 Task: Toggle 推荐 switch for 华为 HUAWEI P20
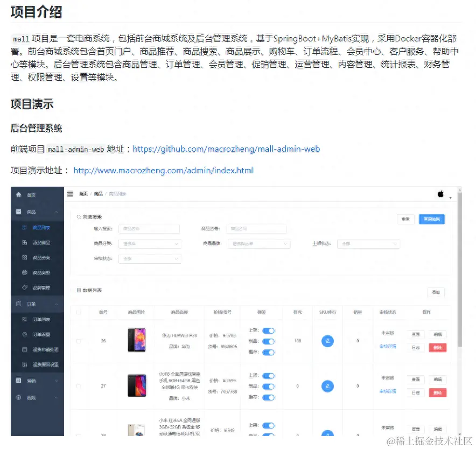coord(268,352)
